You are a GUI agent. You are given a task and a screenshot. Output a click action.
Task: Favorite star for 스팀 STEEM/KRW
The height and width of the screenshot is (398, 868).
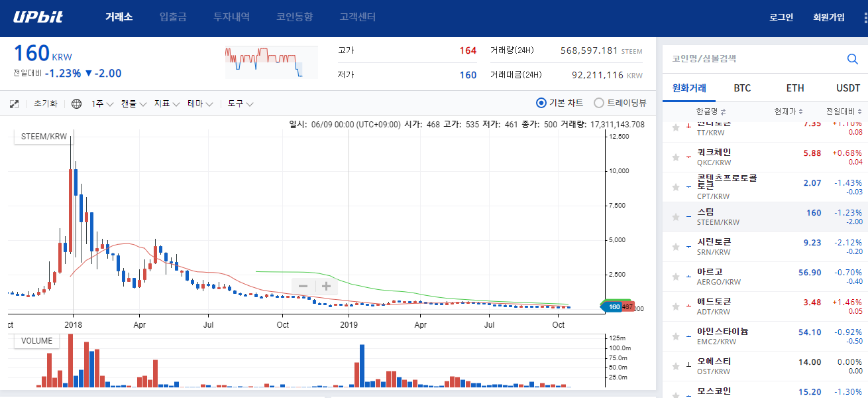click(675, 217)
